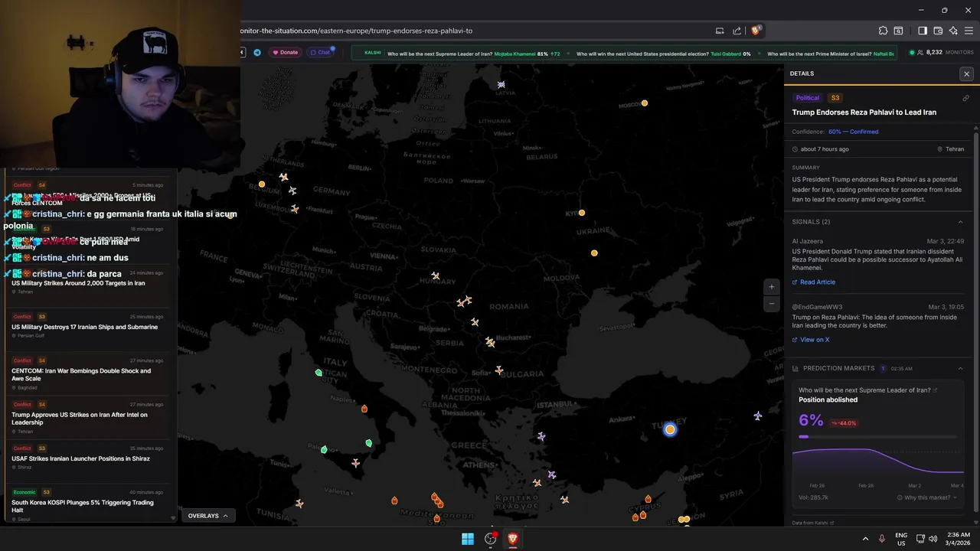The height and width of the screenshot is (551, 980).
Task: Select the purple aircraft west of Ankara
Action: [x=541, y=436]
